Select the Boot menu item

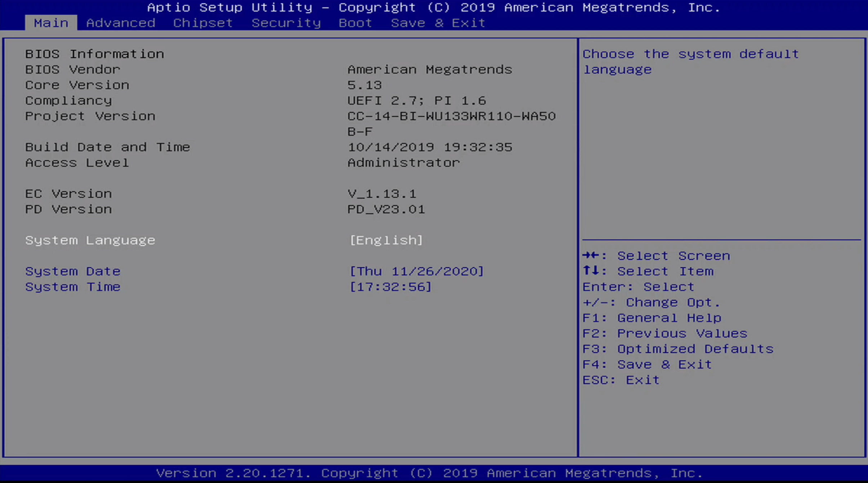click(355, 22)
